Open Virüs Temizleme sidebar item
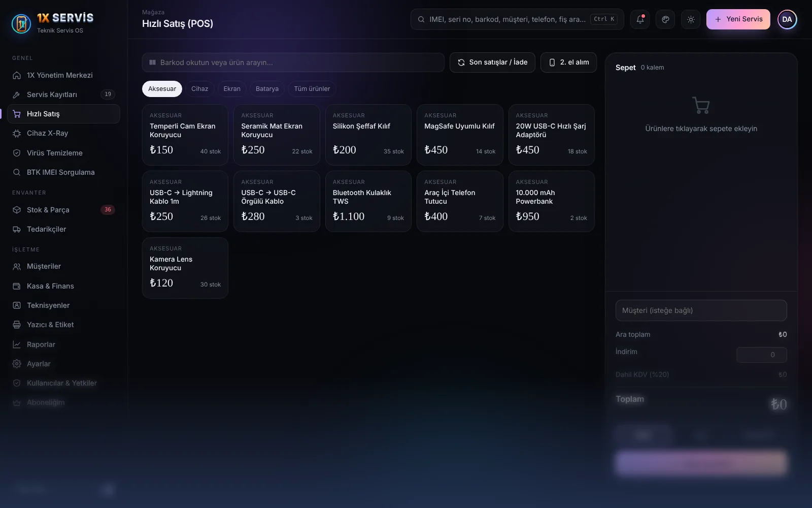812x508 pixels. click(x=63, y=153)
